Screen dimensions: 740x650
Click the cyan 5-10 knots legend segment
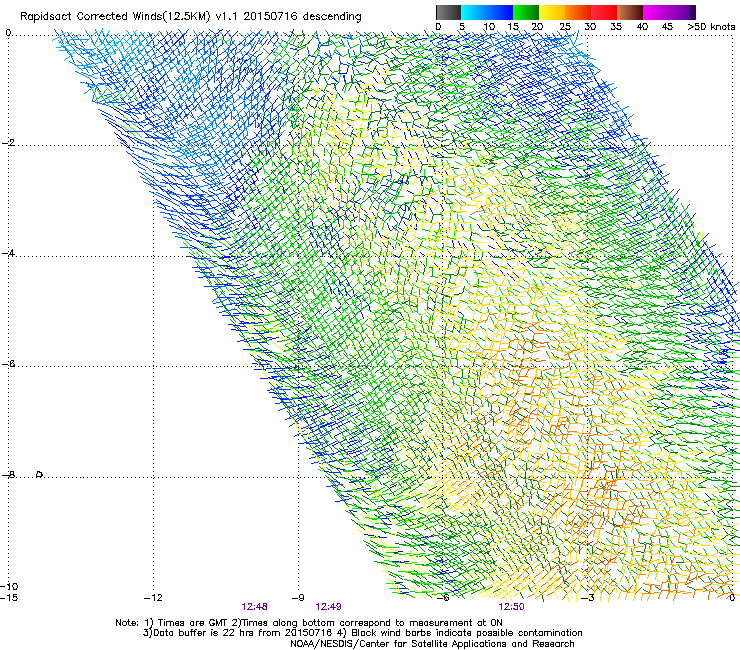pos(473,12)
